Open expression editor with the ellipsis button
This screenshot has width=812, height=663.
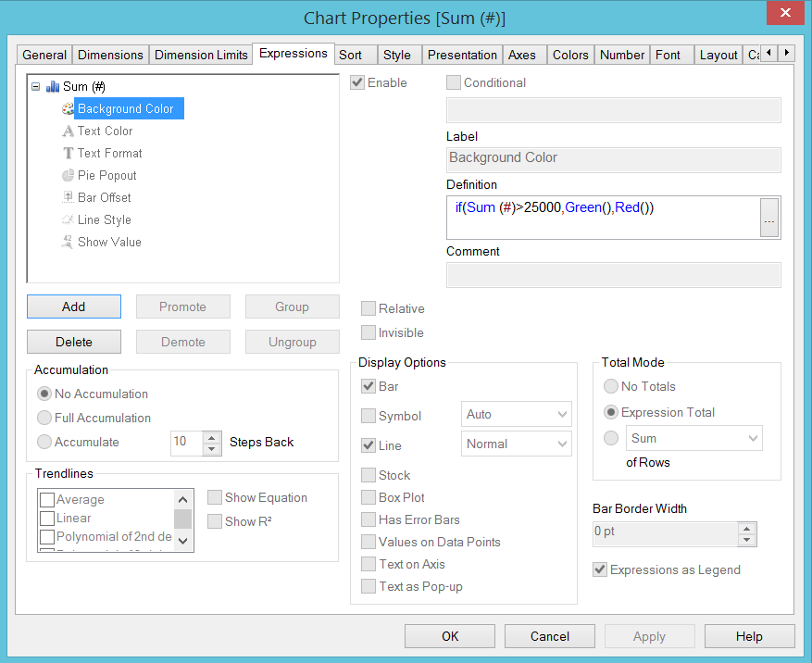pos(769,218)
